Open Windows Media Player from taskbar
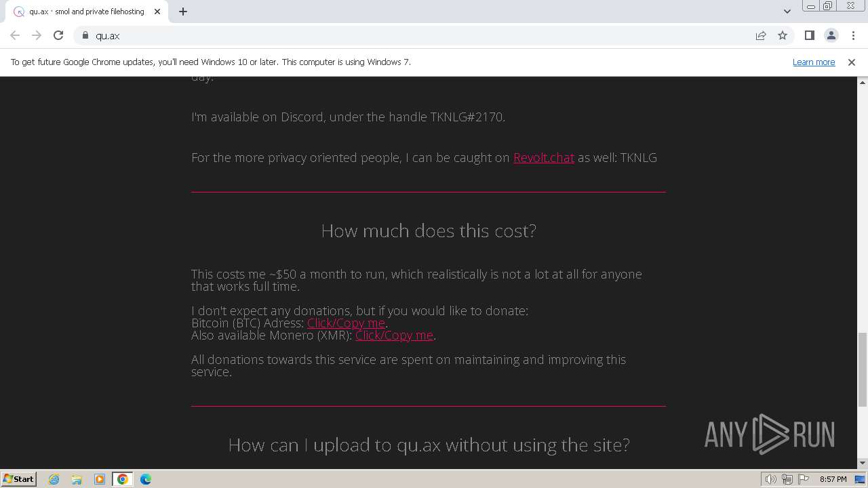 100,479
